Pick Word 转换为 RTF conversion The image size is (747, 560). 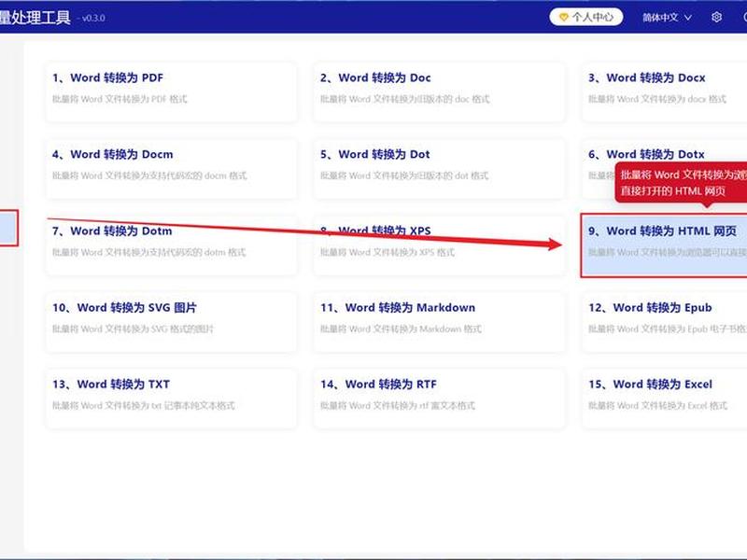439,399
